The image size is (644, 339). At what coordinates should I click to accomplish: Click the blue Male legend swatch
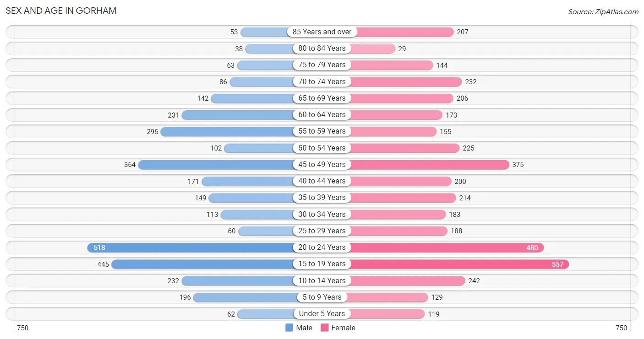point(289,328)
